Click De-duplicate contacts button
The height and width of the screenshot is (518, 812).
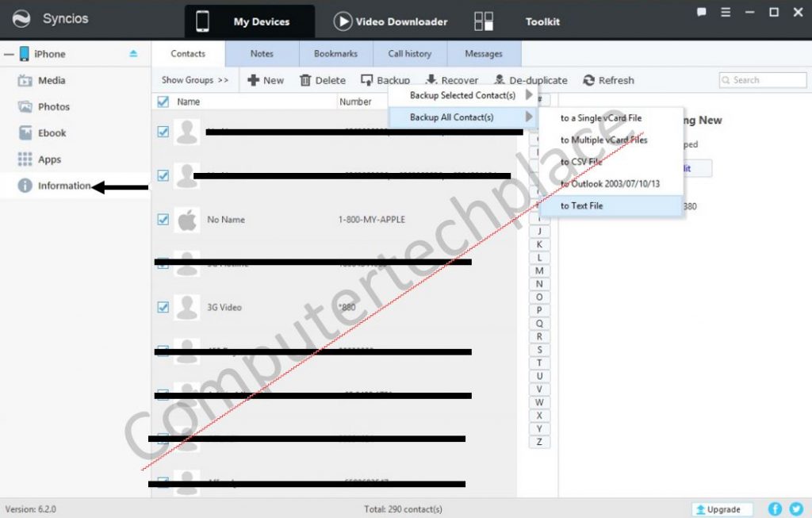530,80
